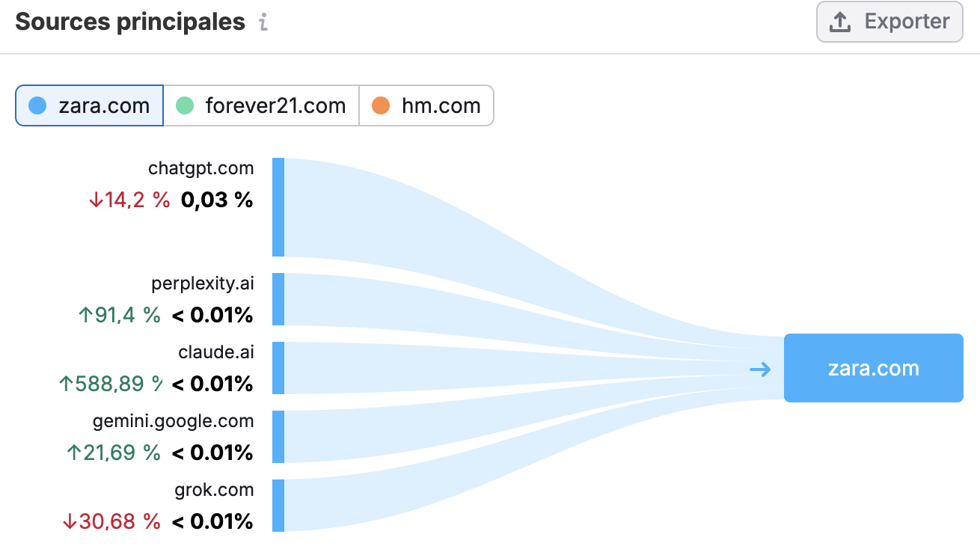The width and height of the screenshot is (980, 549).
Task: Click the green up arrow next to 91,4 %
Action: (85, 315)
